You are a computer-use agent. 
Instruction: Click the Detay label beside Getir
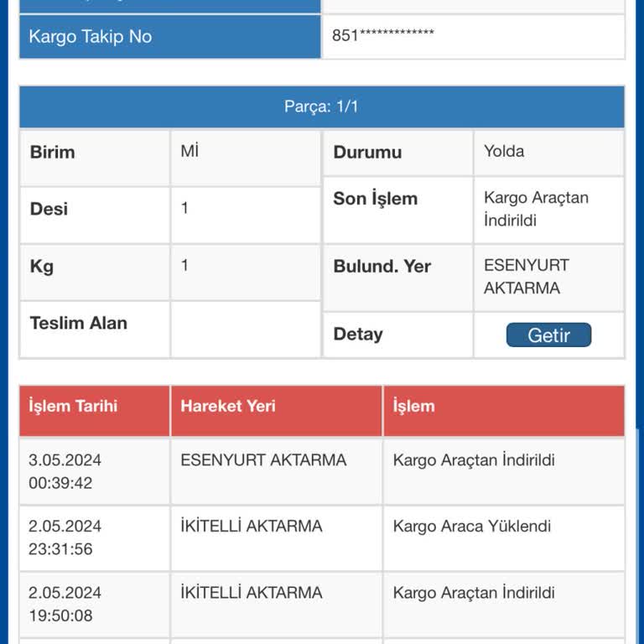pos(358,335)
